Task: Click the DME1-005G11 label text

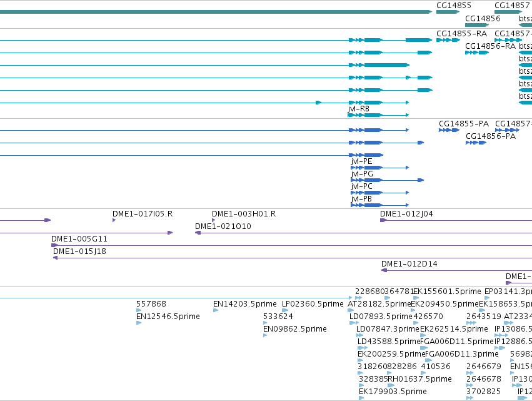Action: pyautogui.click(x=79, y=239)
